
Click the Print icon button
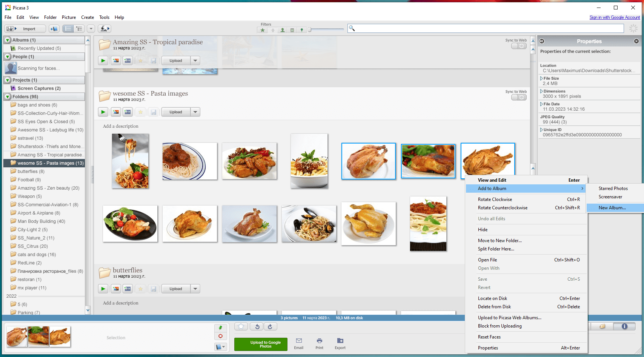[x=320, y=344]
